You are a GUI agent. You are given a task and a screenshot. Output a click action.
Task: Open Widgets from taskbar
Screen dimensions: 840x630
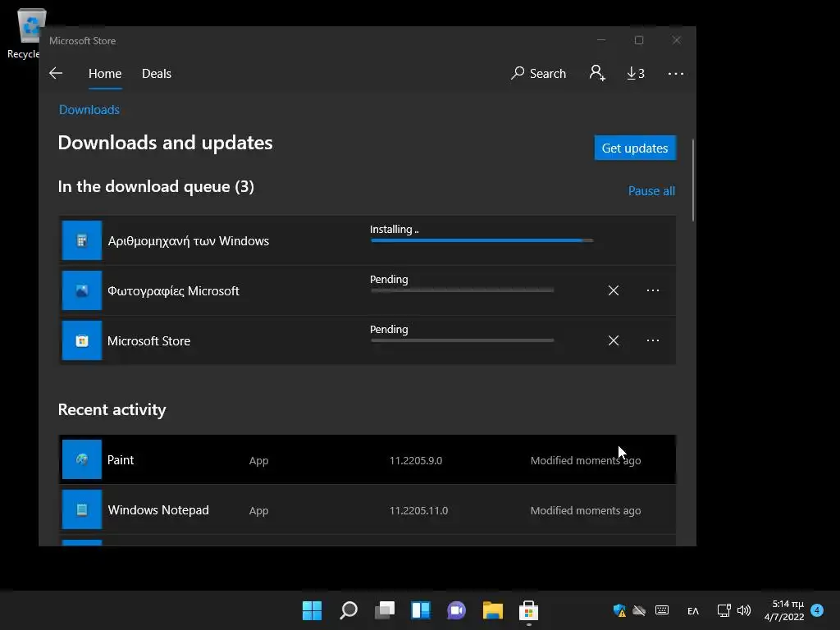tap(421, 610)
